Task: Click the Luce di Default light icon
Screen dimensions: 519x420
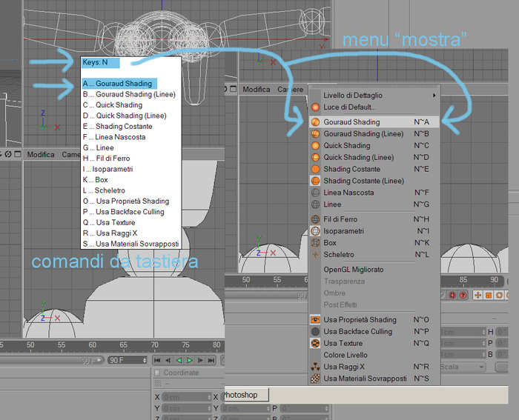Action: point(315,107)
